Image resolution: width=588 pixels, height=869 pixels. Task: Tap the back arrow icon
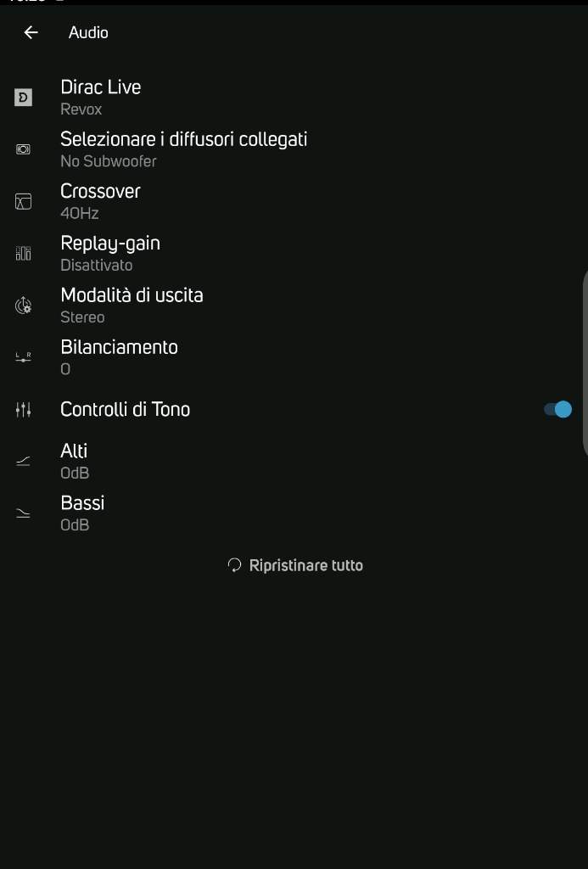[x=31, y=33]
